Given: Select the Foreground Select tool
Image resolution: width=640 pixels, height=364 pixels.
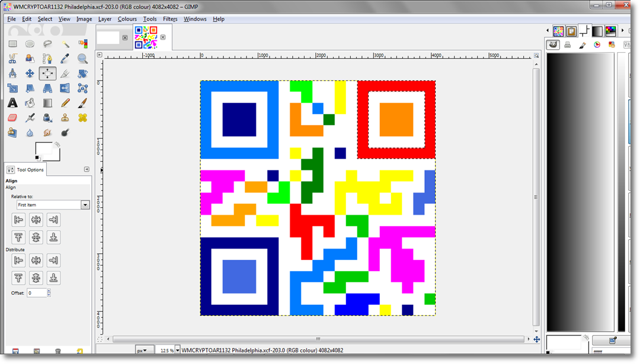Looking at the screenshot, I should click(30, 59).
